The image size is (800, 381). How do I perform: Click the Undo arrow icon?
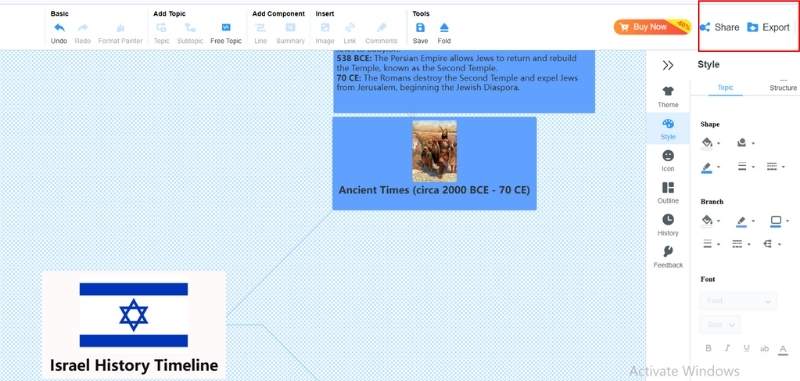(x=59, y=28)
